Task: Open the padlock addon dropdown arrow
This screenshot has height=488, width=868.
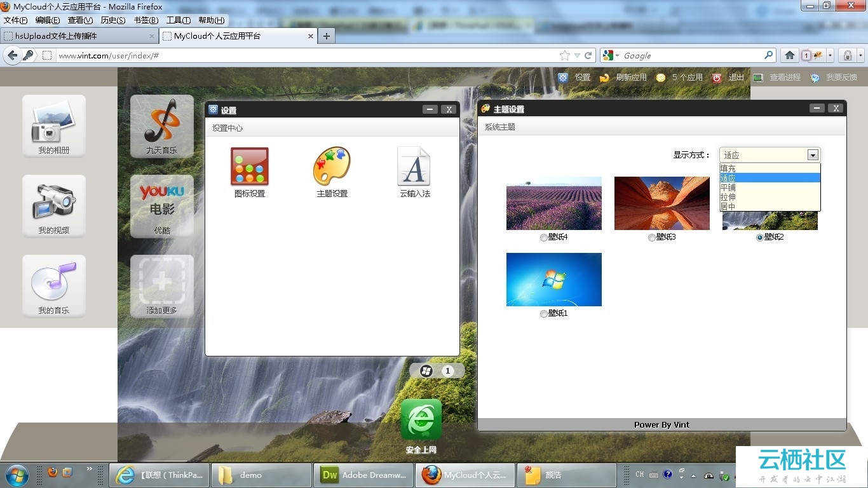Action: coord(860,55)
